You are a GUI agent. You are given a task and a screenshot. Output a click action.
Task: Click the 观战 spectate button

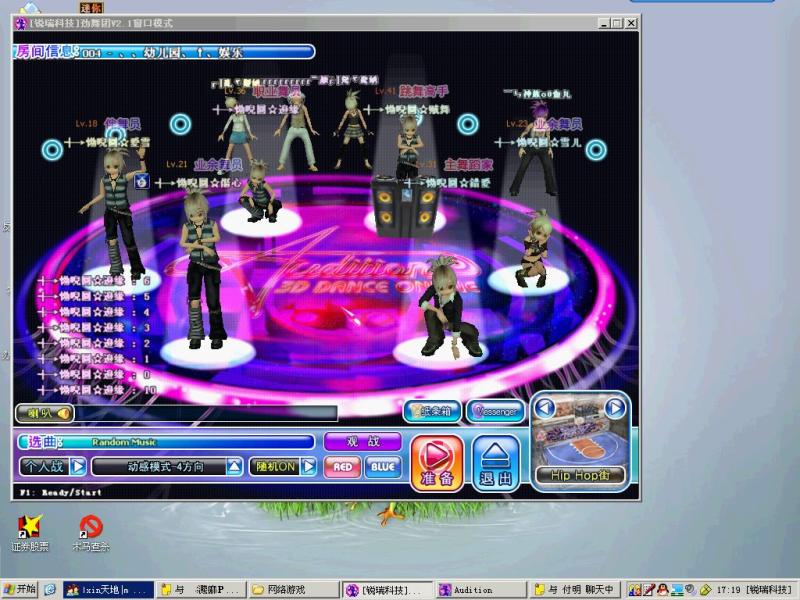coord(363,441)
